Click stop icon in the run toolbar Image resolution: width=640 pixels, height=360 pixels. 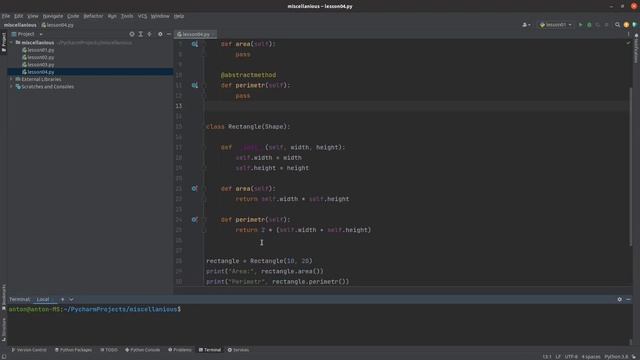click(x=606, y=25)
